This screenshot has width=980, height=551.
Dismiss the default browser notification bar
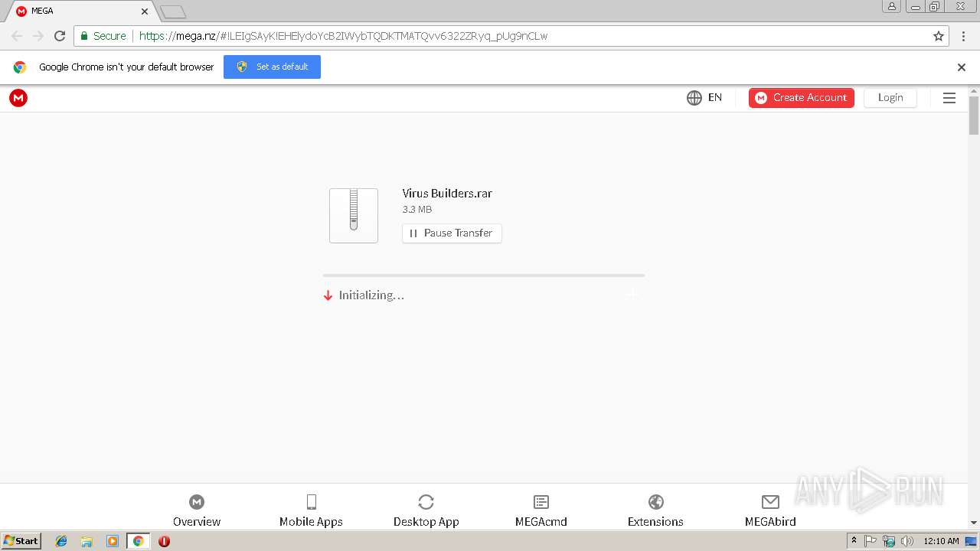(x=962, y=67)
